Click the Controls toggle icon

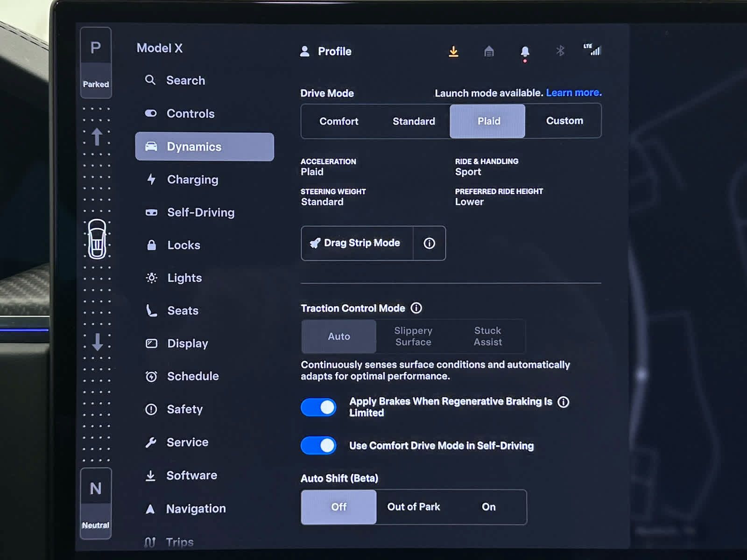click(151, 113)
